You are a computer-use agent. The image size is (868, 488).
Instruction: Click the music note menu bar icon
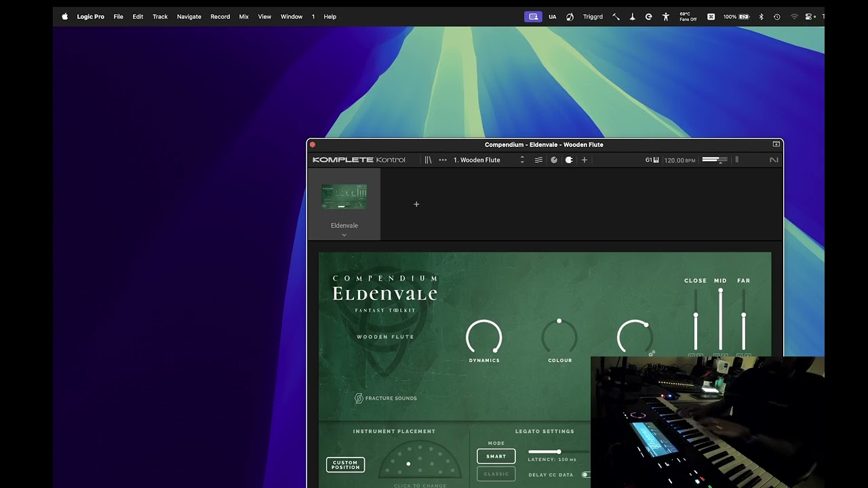click(x=570, y=16)
